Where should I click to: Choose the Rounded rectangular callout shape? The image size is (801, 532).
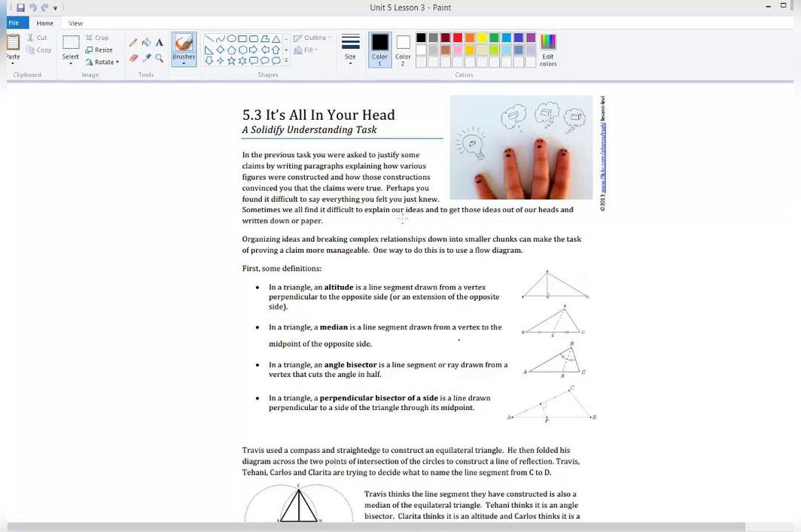coord(254,61)
